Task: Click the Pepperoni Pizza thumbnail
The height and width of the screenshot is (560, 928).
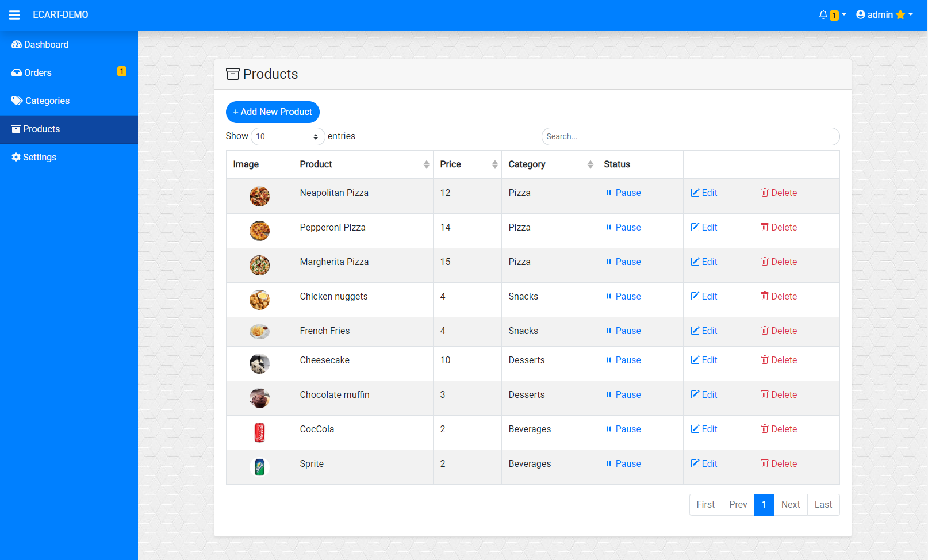Action: (x=259, y=231)
